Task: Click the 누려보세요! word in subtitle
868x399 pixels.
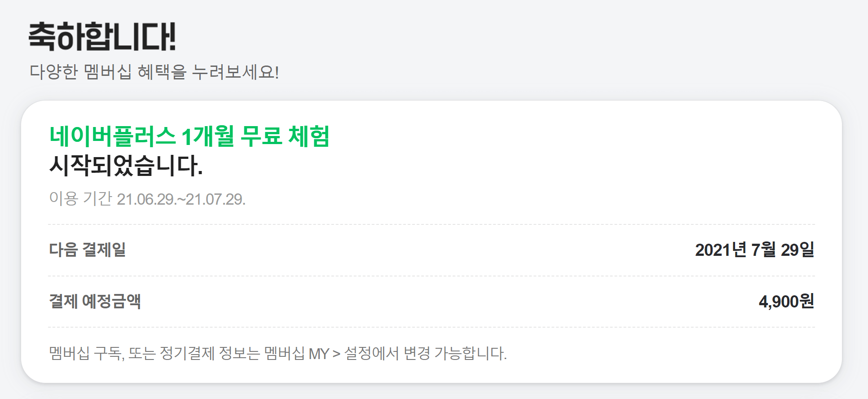Action: click(x=235, y=72)
